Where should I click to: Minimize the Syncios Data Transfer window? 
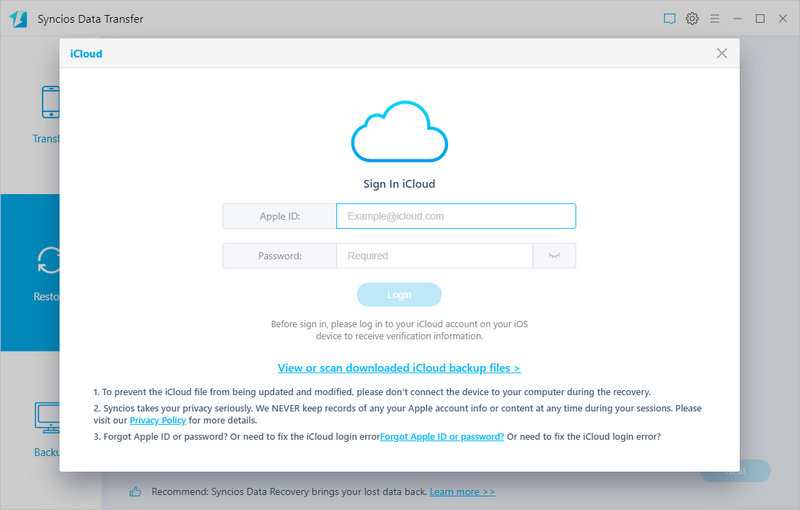click(x=737, y=19)
